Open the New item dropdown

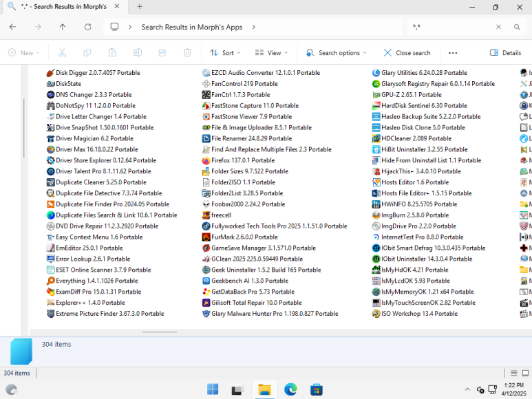(x=24, y=52)
